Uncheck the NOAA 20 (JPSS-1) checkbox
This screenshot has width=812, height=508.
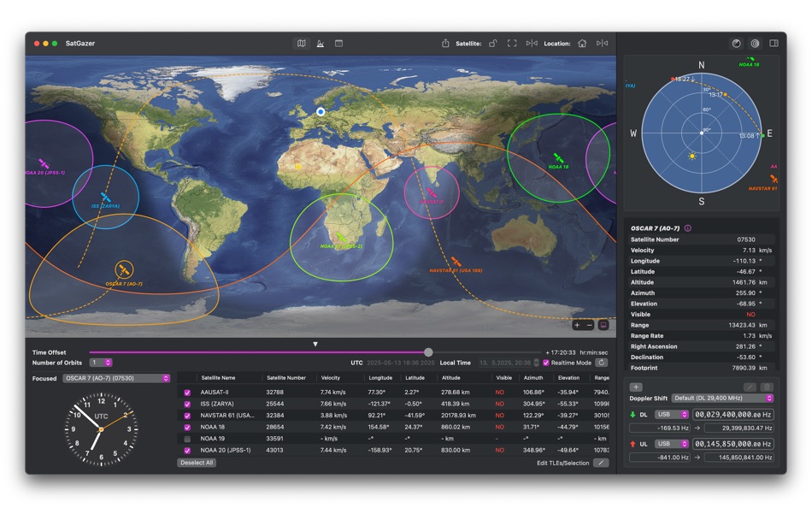click(187, 451)
